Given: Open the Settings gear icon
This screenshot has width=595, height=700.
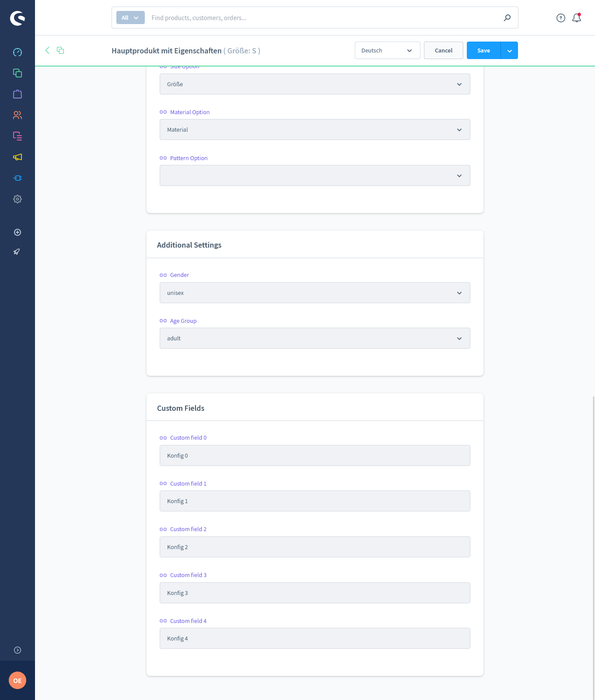Looking at the screenshot, I should pos(17,199).
